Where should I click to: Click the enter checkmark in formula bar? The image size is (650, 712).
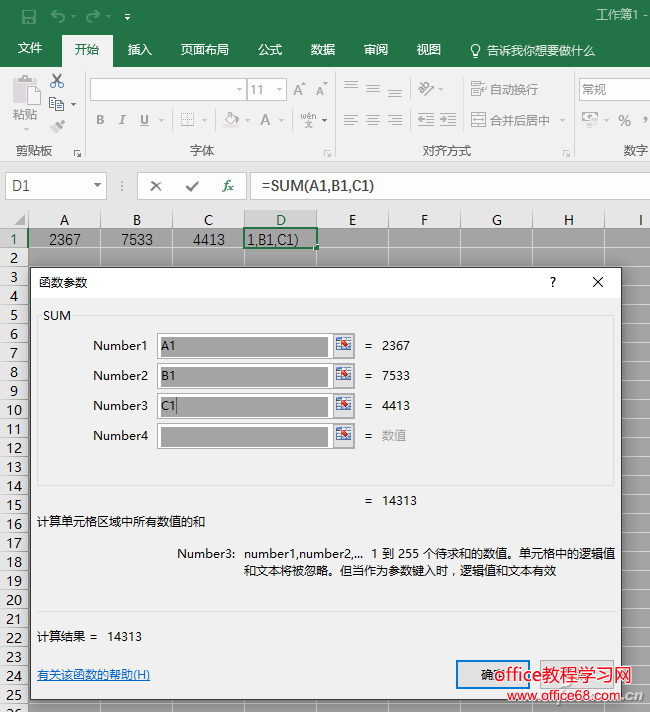point(192,186)
